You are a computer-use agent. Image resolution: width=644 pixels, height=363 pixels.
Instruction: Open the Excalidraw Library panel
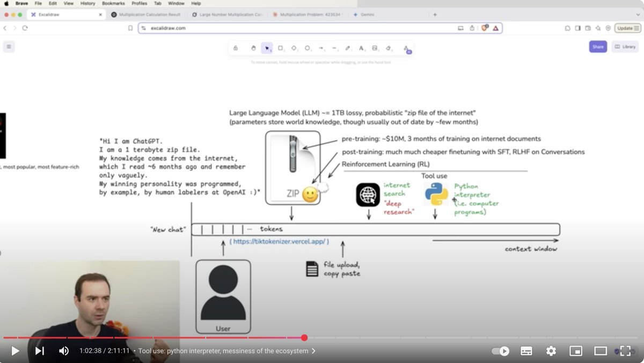pos(625,47)
